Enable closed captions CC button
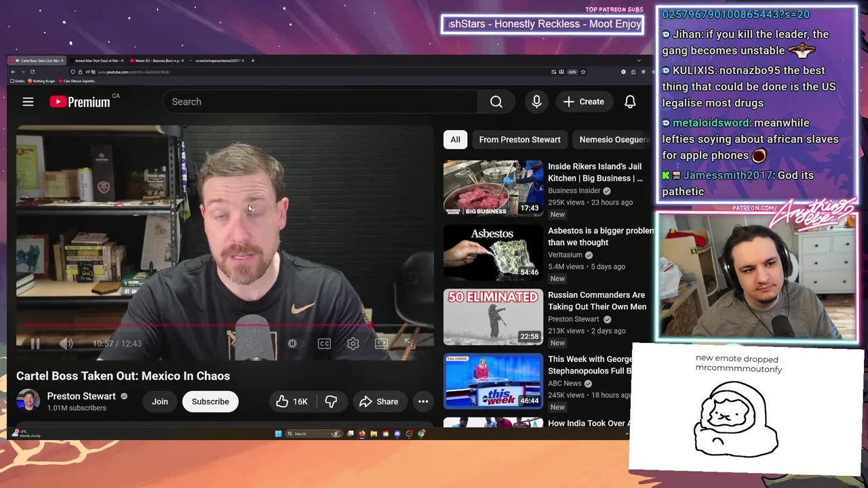Viewport: 868px width, 488px height. click(x=324, y=344)
